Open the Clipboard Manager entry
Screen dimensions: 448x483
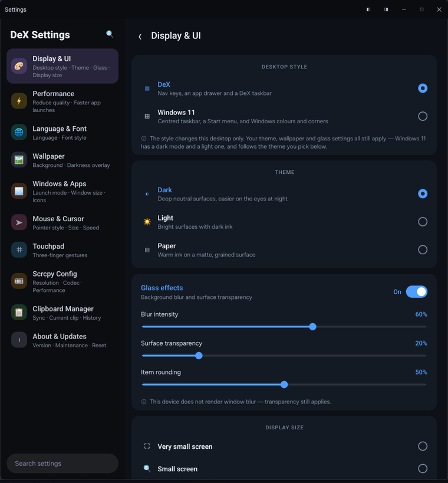(62, 313)
